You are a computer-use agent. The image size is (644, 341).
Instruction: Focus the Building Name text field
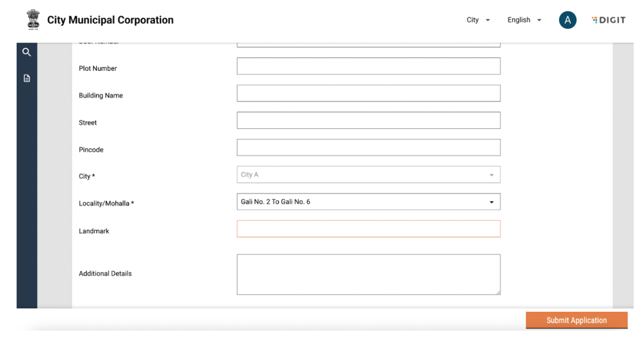[x=368, y=94]
